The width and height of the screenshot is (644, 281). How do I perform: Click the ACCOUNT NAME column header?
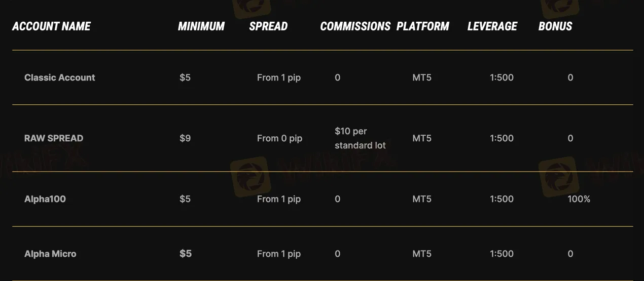(x=51, y=26)
